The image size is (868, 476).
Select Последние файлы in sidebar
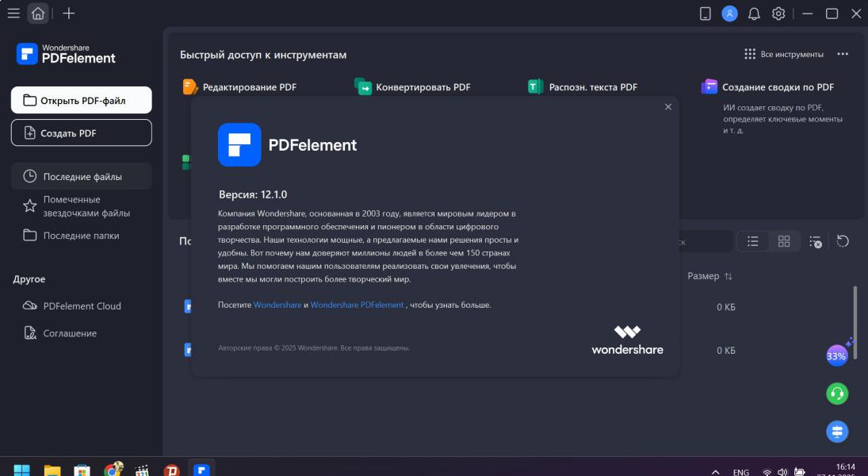82,176
